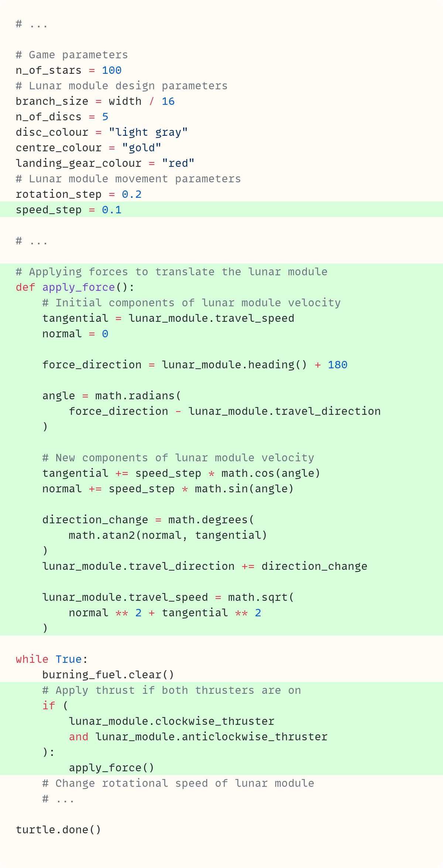
Task: Click the '# Game parameters' comment line
Action: point(72,55)
